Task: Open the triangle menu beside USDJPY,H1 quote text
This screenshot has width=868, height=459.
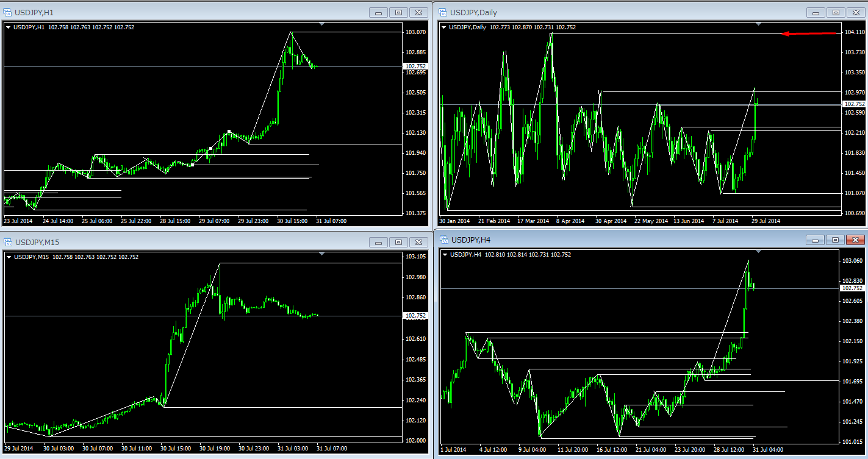Action: [x=8, y=27]
